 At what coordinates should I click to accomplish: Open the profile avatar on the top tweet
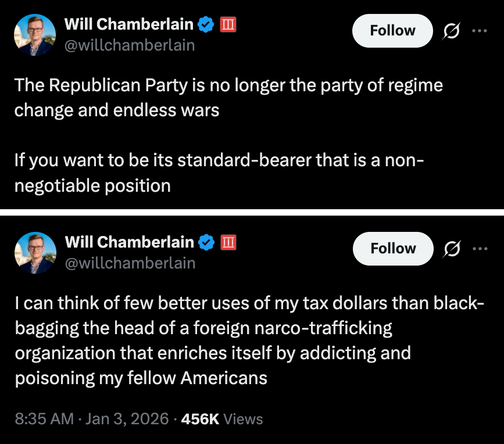(x=34, y=34)
